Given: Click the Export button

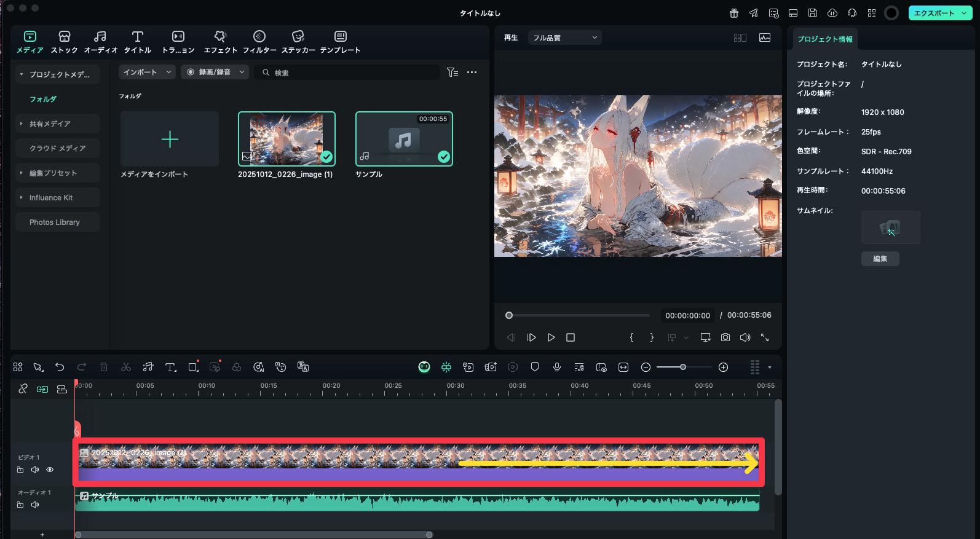Looking at the screenshot, I should 934,13.
